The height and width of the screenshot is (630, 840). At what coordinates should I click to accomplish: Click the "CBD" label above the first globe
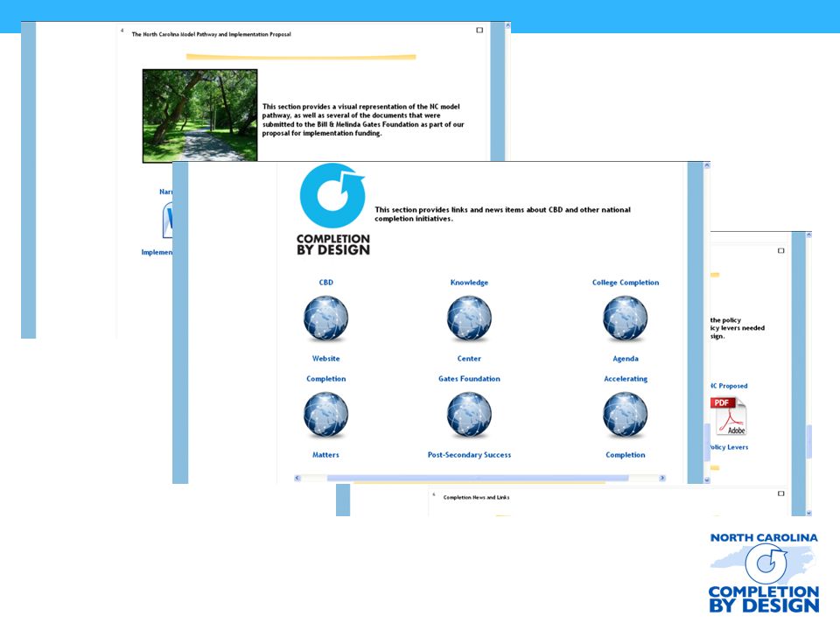click(325, 283)
